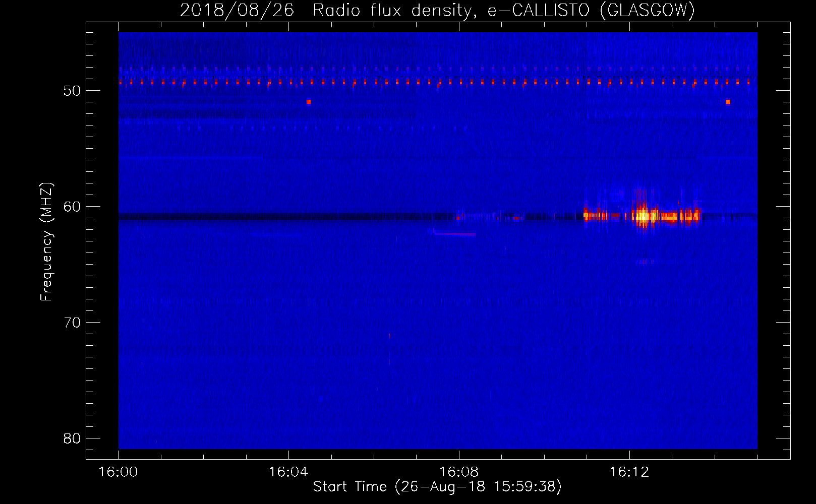This screenshot has height=504, width=816.
Task: Click the 70 MHz frequency tick label
Action: point(73,323)
